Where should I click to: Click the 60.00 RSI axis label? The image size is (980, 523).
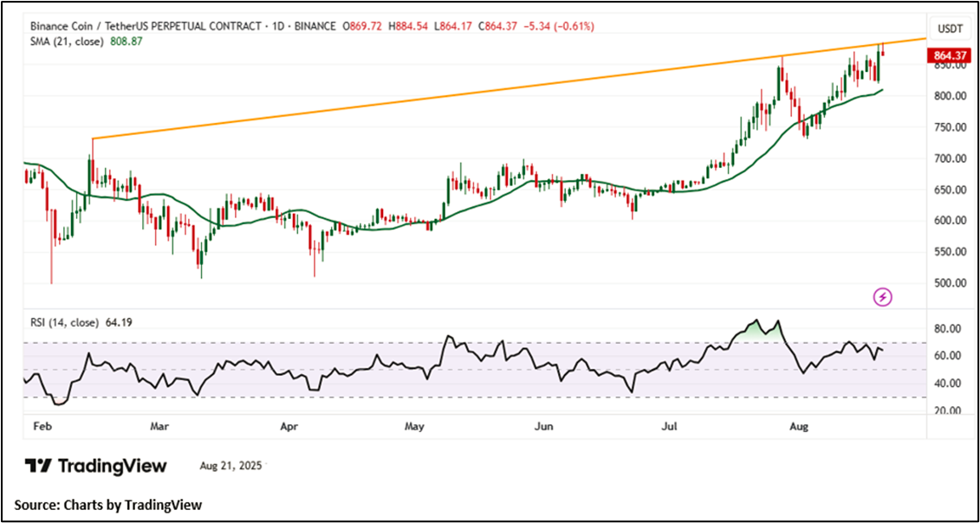[x=945, y=356]
